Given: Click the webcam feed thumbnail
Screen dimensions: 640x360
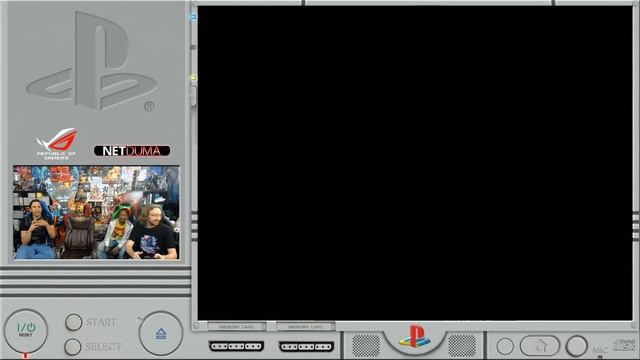Looking at the screenshot, I should [x=96, y=212].
